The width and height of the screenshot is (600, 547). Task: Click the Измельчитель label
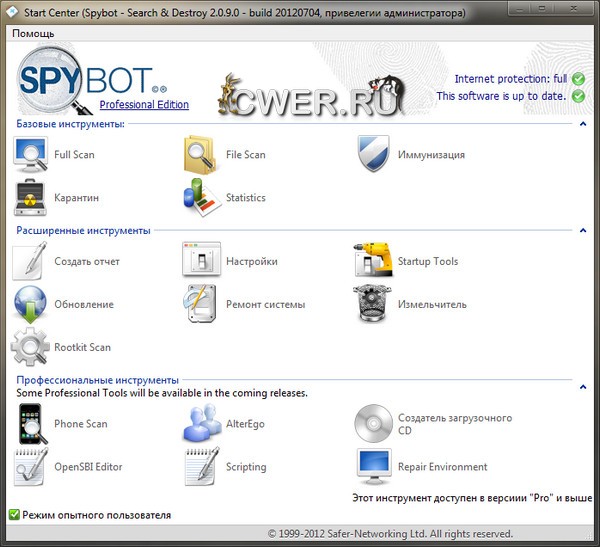pos(432,304)
